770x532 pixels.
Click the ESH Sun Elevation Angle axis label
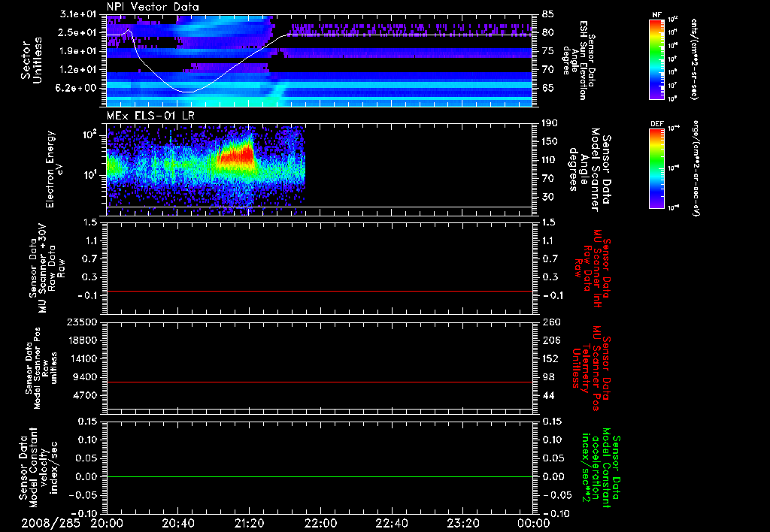coord(578,60)
